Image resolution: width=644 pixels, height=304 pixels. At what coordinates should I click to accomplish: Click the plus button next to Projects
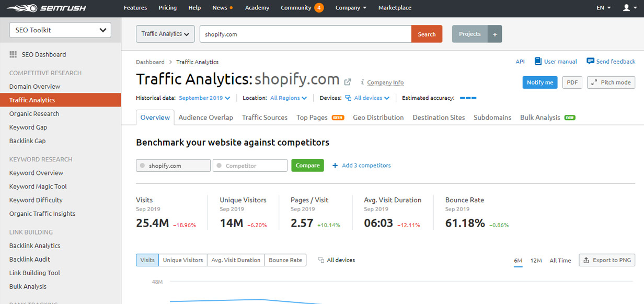click(x=494, y=34)
